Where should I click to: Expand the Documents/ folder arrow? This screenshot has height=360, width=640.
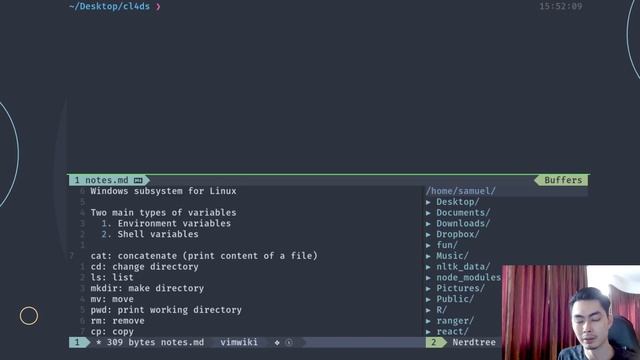click(428, 213)
